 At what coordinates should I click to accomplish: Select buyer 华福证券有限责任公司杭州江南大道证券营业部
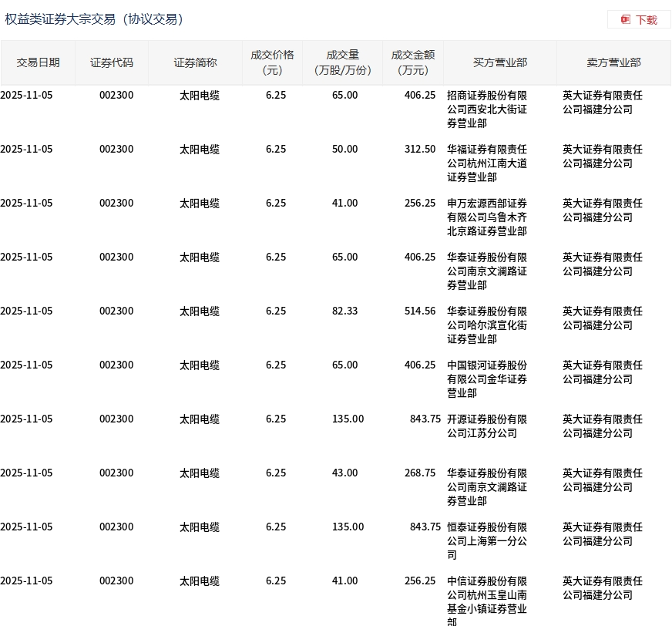[x=487, y=163]
